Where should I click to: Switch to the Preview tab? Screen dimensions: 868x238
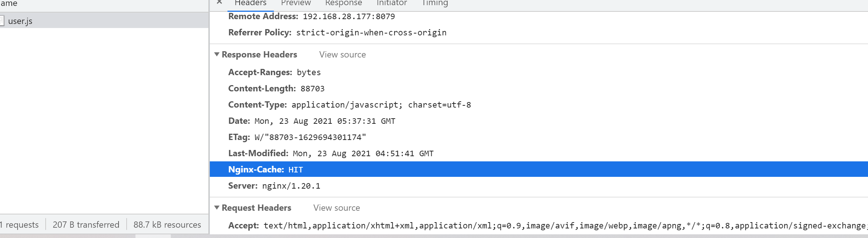(296, 3)
